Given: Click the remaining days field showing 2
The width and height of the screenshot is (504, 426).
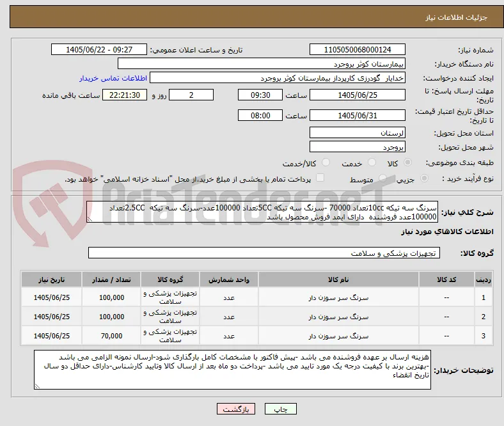Looking at the screenshot, I should click(x=191, y=95).
